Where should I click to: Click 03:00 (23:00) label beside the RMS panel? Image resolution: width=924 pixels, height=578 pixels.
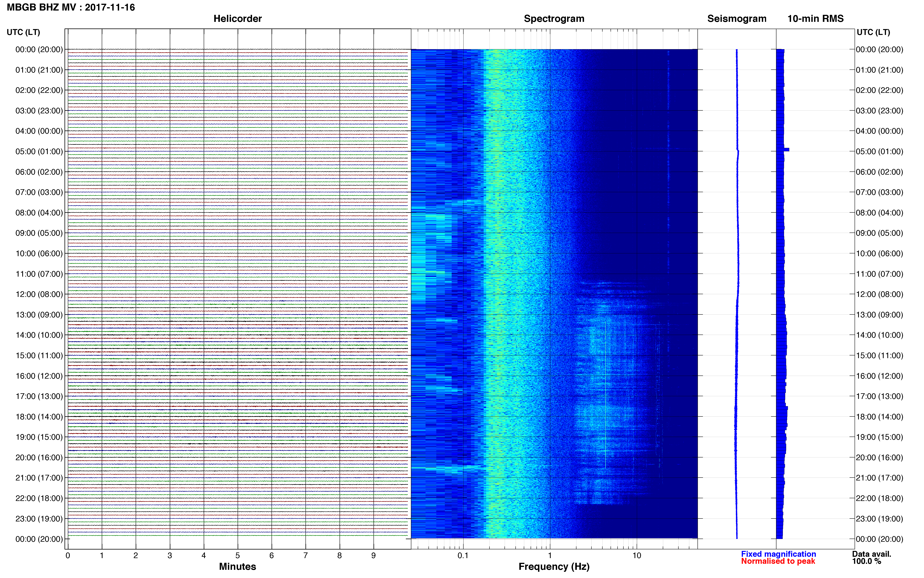tap(879, 111)
